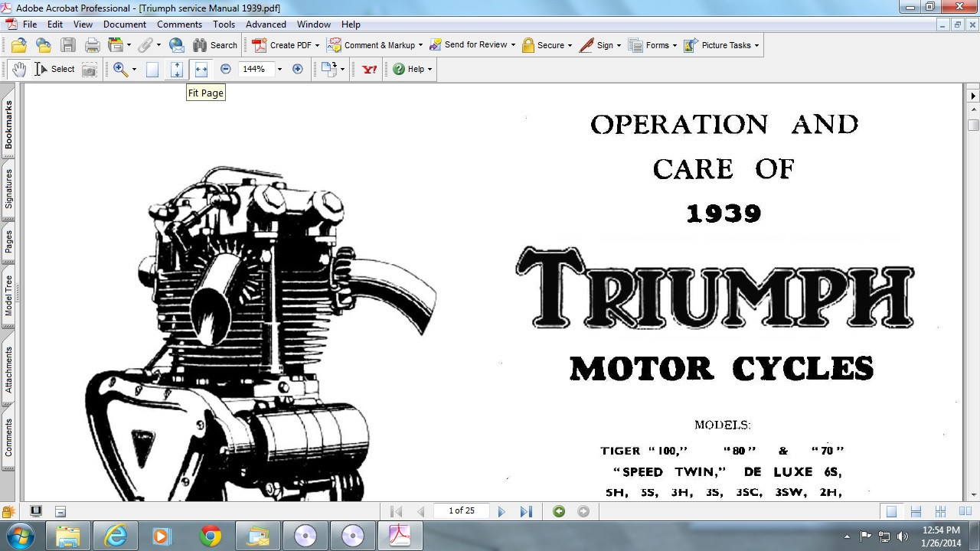Open the View menu
Screen dimensions: 980x551
[83, 24]
